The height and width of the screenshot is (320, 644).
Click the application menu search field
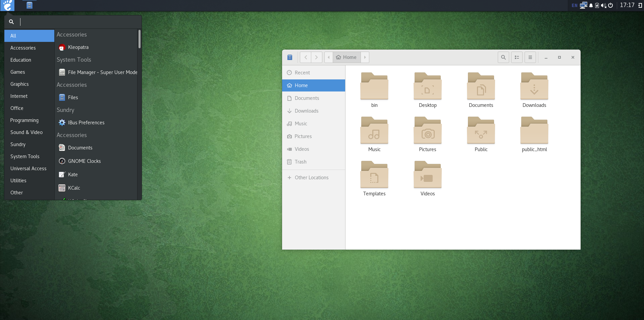coord(77,22)
